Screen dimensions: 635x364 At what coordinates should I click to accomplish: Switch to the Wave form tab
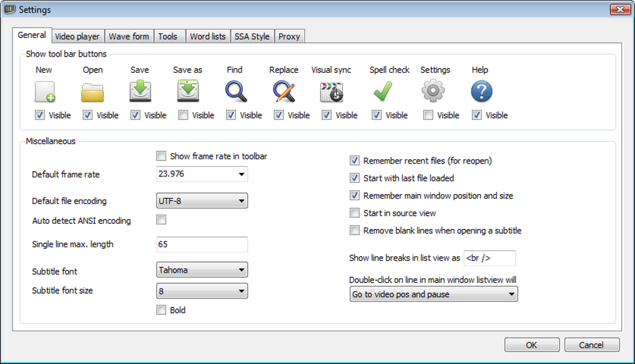129,37
